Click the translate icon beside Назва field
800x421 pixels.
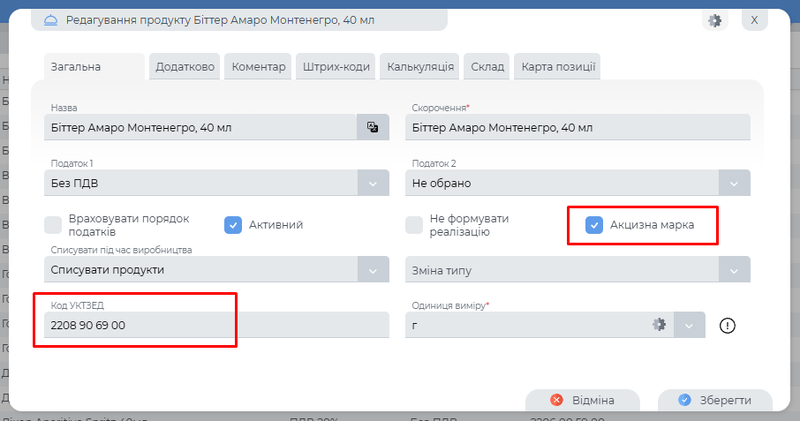[372, 127]
